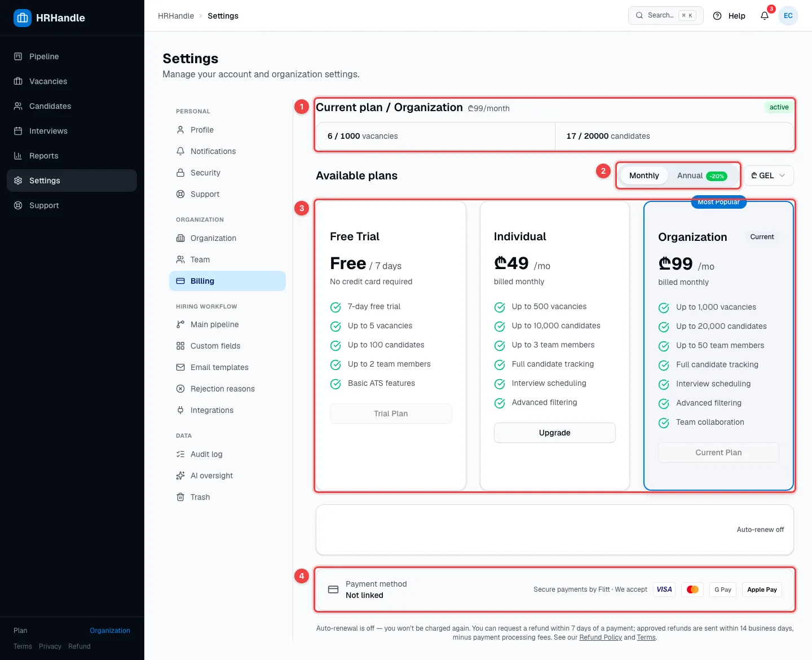Image resolution: width=812 pixels, height=660 pixels.
Task: Click the HRHandle breadcrumb link
Action: pos(176,16)
